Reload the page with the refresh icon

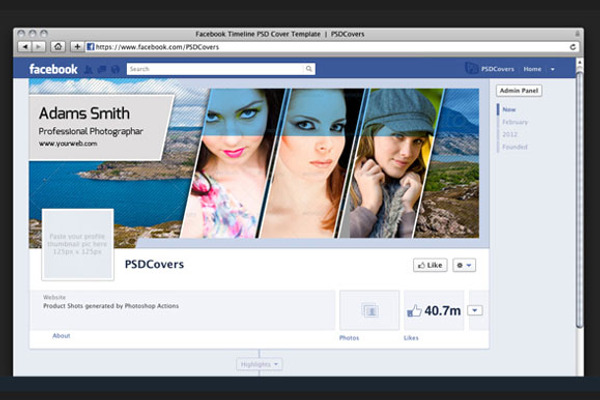point(573,47)
